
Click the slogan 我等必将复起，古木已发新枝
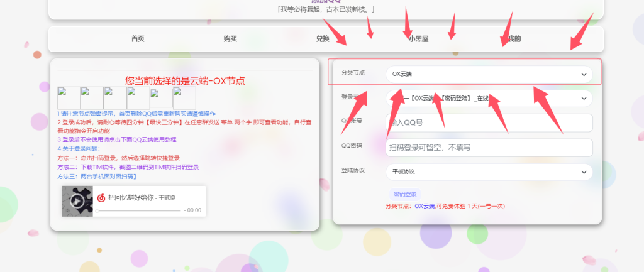pos(326,9)
